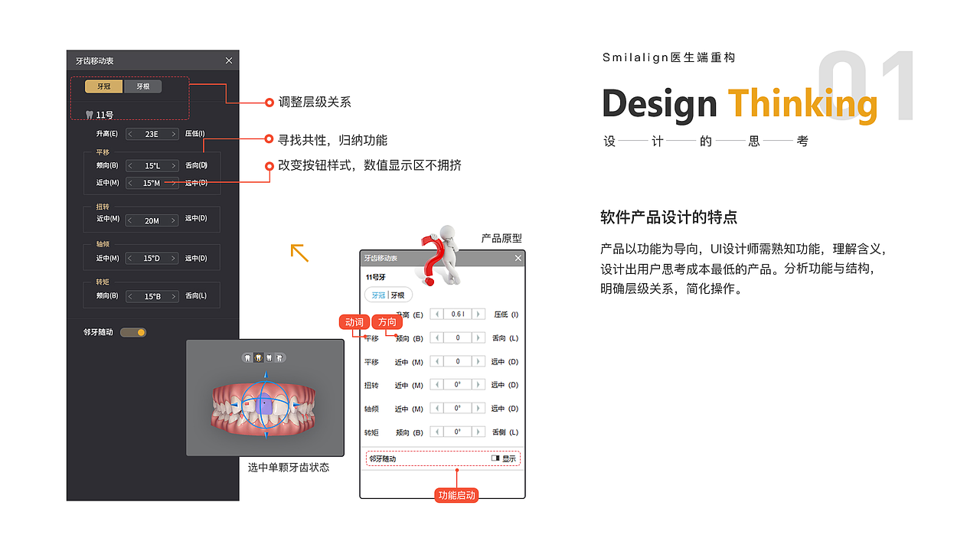
Task: Close the prototype 牙齿移动表 window
Action: 518,258
